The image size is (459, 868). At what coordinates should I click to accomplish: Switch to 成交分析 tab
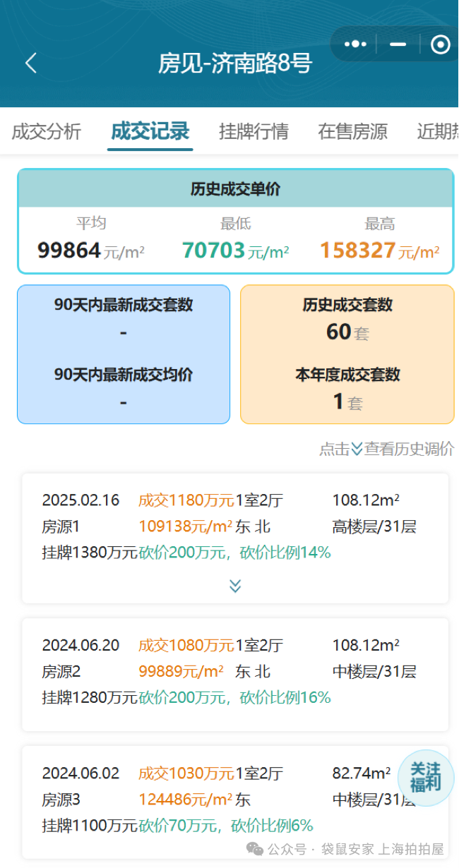pos(47,131)
